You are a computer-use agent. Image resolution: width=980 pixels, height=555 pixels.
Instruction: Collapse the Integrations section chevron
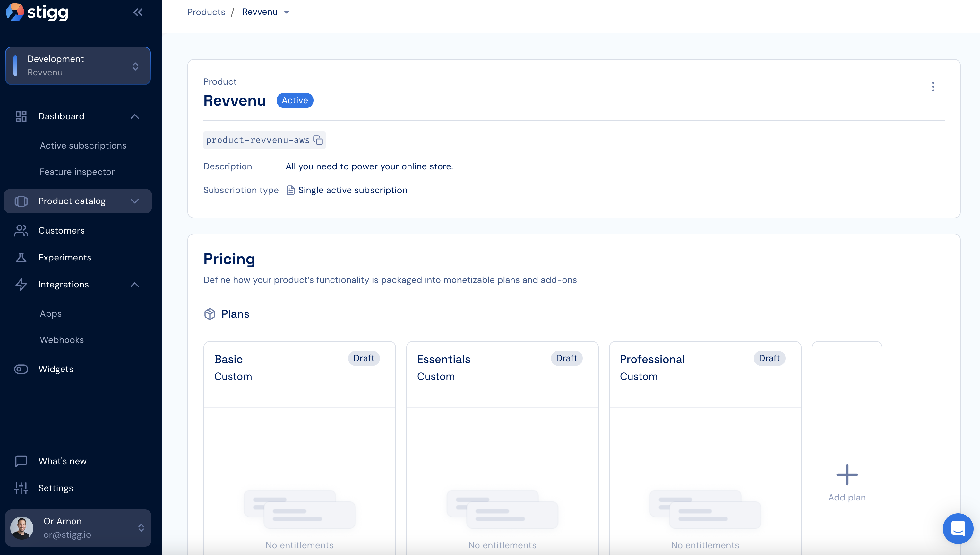(x=134, y=284)
